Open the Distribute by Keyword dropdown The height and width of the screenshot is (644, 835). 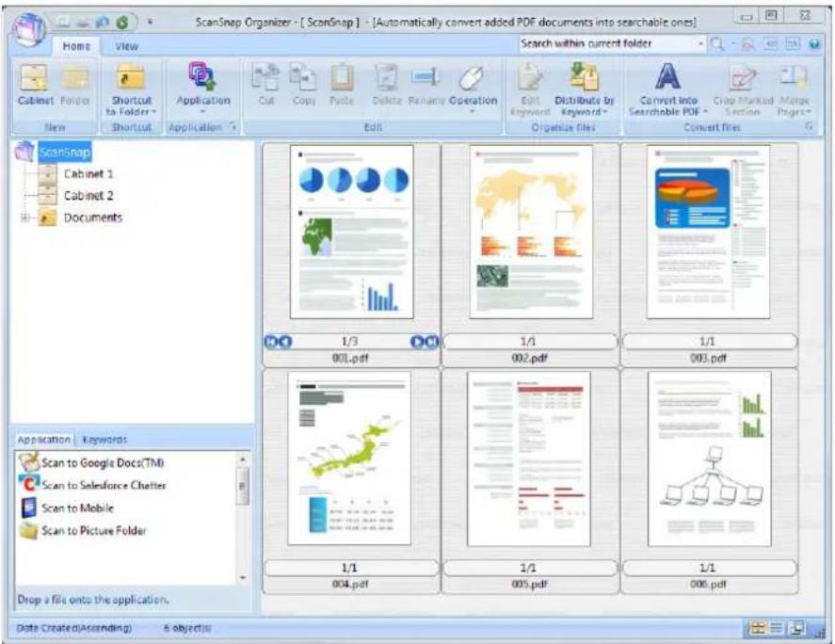point(585,89)
